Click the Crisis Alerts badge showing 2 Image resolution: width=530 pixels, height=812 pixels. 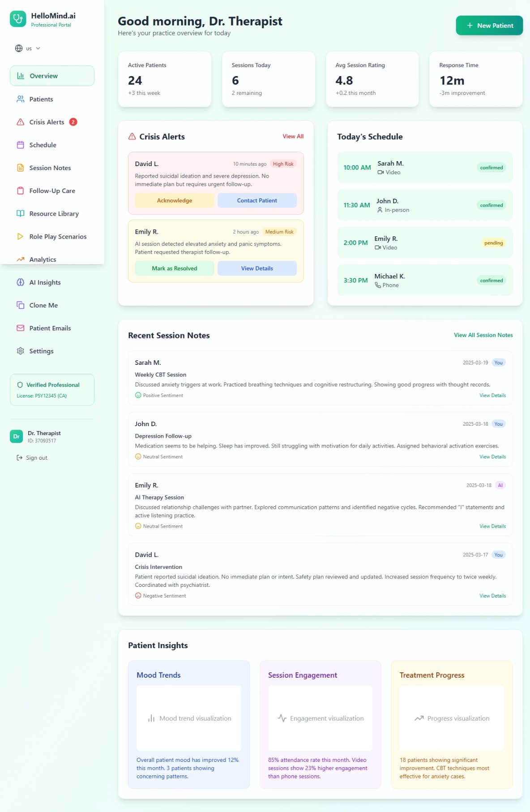73,122
